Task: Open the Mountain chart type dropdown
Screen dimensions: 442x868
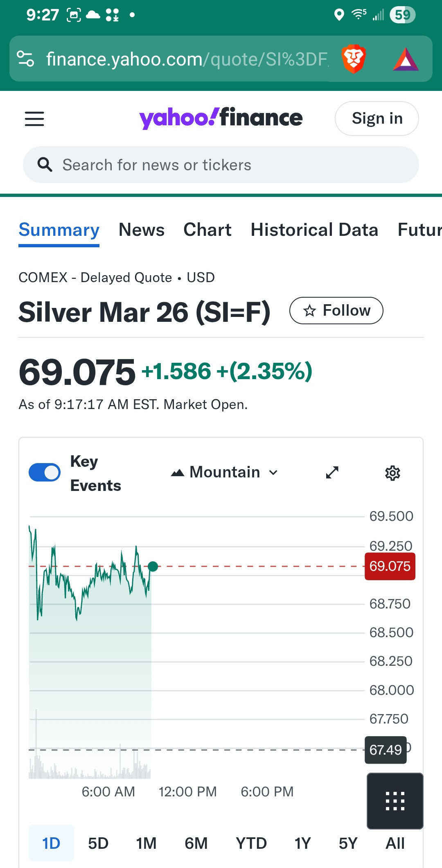Action: [x=225, y=472]
